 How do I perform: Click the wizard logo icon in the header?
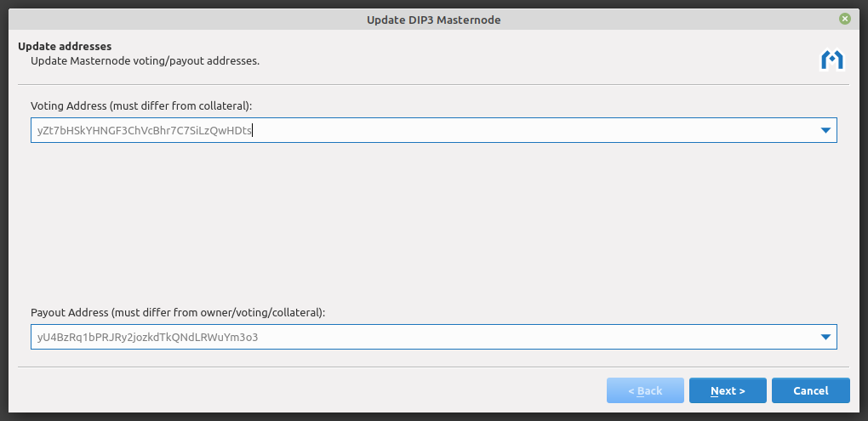(x=831, y=60)
